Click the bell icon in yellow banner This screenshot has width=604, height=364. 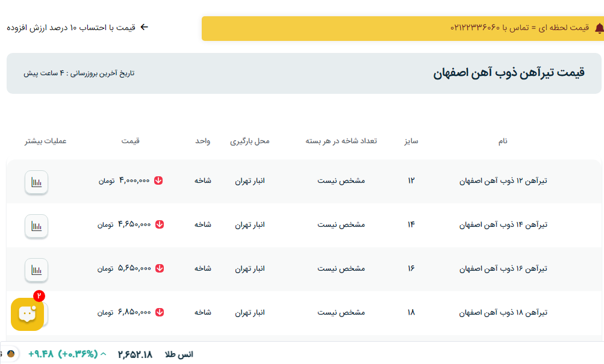click(599, 28)
